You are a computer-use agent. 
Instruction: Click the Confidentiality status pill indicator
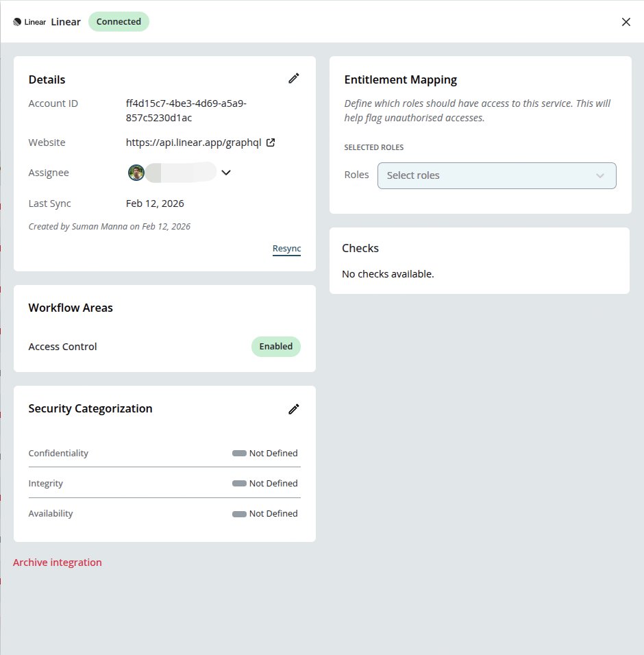pyautogui.click(x=240, y=453)
